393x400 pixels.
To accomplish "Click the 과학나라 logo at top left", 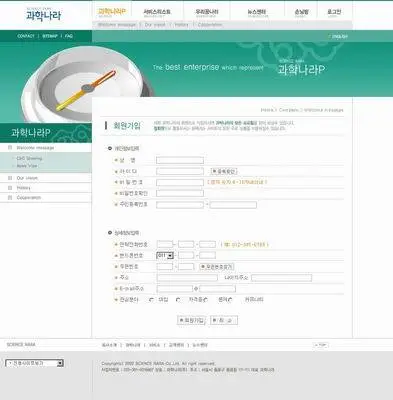I will coord(44,14).
